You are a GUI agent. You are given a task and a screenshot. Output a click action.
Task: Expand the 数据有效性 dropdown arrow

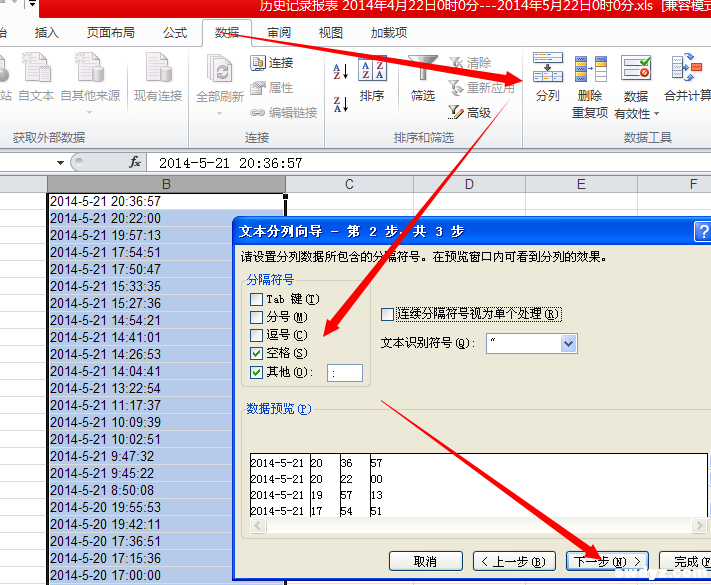(656, 114)
